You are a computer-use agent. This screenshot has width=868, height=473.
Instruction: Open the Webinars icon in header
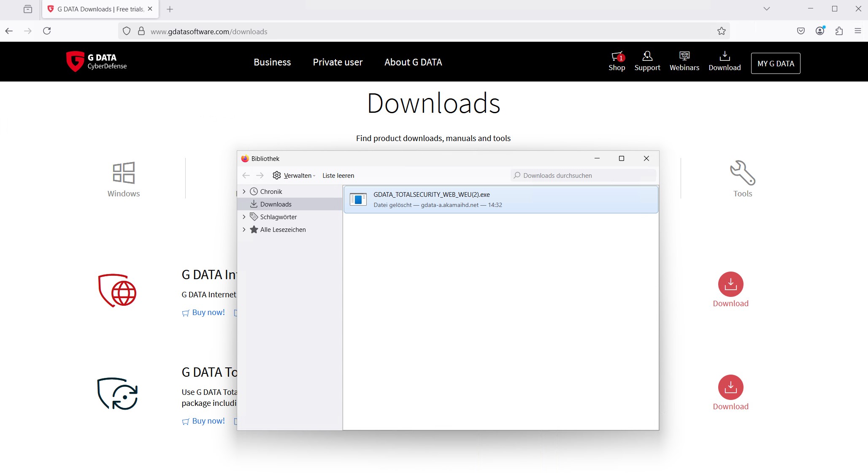[x=684, y=61]
